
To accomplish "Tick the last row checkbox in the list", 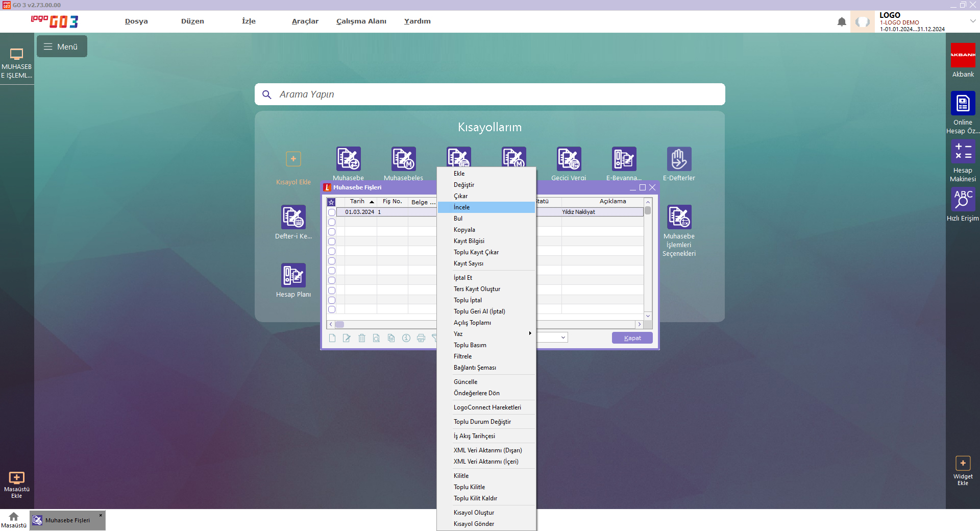I will 332,309.
